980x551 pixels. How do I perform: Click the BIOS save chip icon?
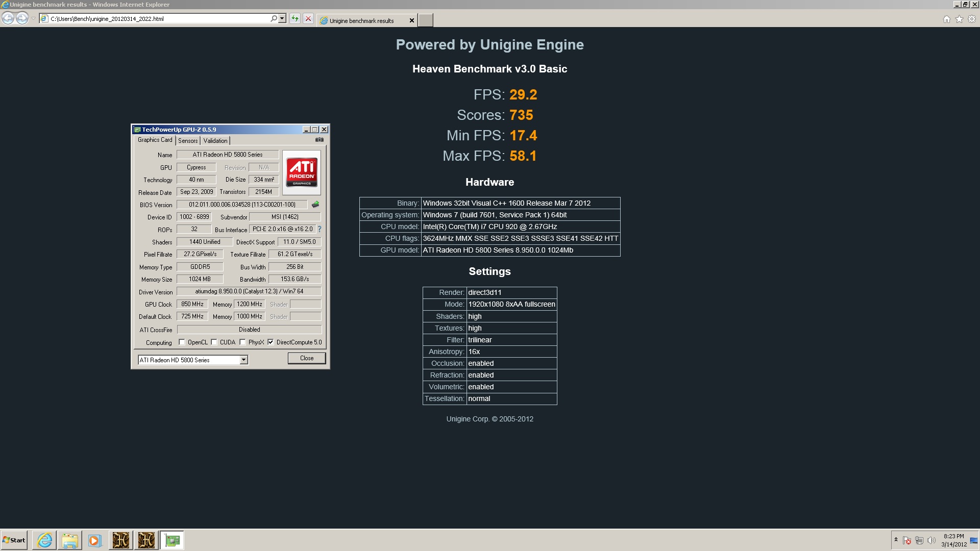(x=315, y=205)
